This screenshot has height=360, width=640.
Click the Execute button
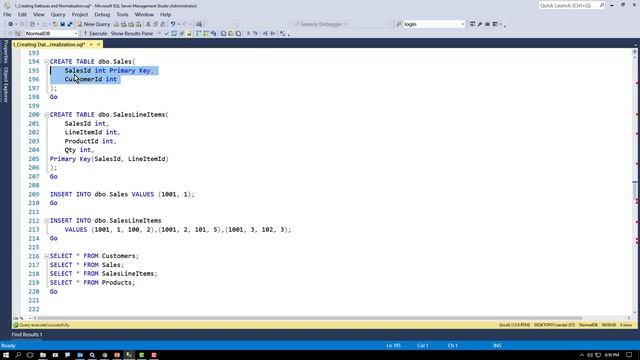95,33
